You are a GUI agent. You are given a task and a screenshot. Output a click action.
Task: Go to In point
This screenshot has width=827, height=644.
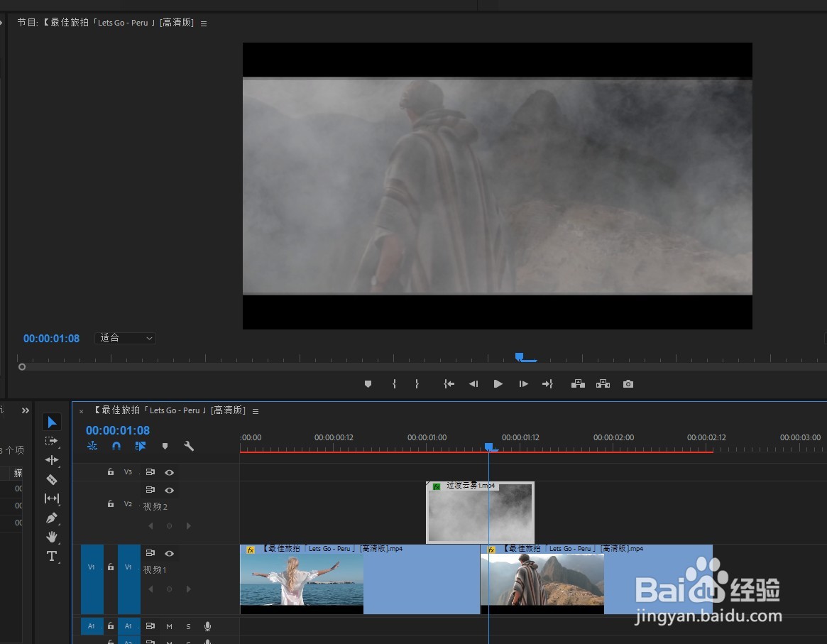pyautogui.click(x=449, y=384)
